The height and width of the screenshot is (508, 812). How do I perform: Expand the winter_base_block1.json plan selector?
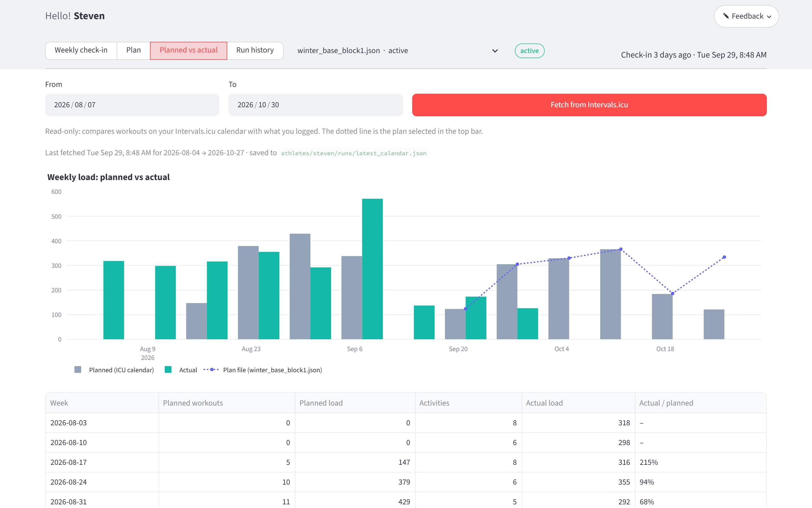pyautogui.click(x=397, y=51)
